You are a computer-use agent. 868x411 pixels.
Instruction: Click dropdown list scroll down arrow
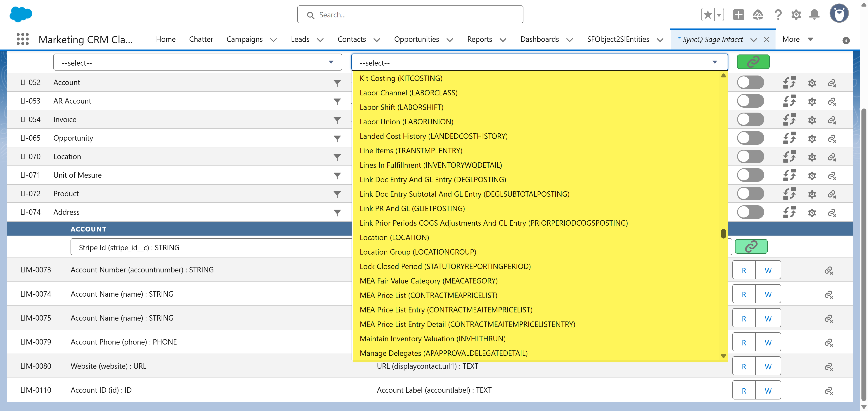(724, 356)
